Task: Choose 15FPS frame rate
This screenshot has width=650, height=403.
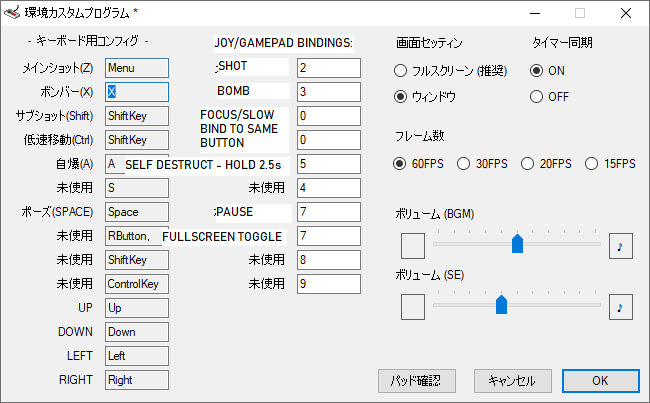Action: [x=610, y=164]
